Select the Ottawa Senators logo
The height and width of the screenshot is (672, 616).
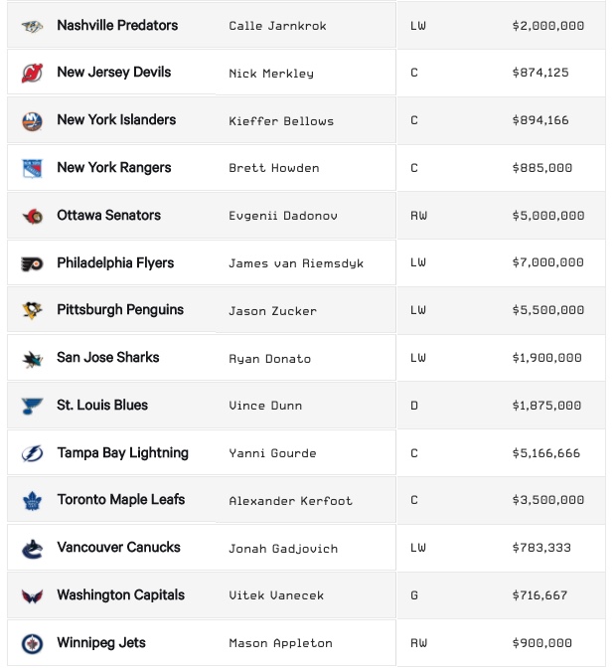[32, 217]
